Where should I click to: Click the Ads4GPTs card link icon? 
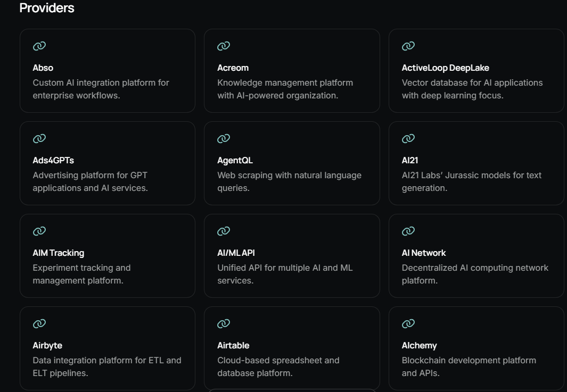(39, 138)
